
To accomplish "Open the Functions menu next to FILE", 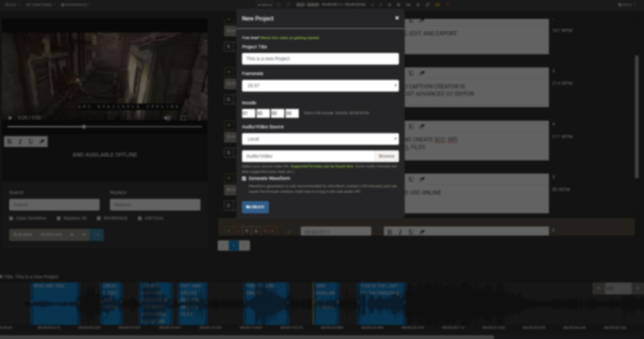I will 40,5.
